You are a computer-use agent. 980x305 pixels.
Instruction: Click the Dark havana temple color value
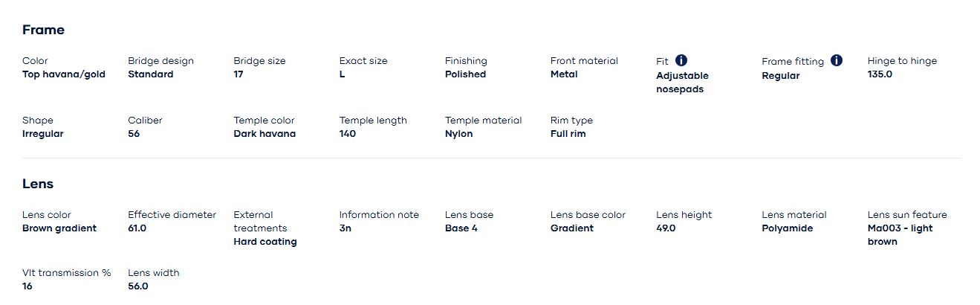point(265,134)
